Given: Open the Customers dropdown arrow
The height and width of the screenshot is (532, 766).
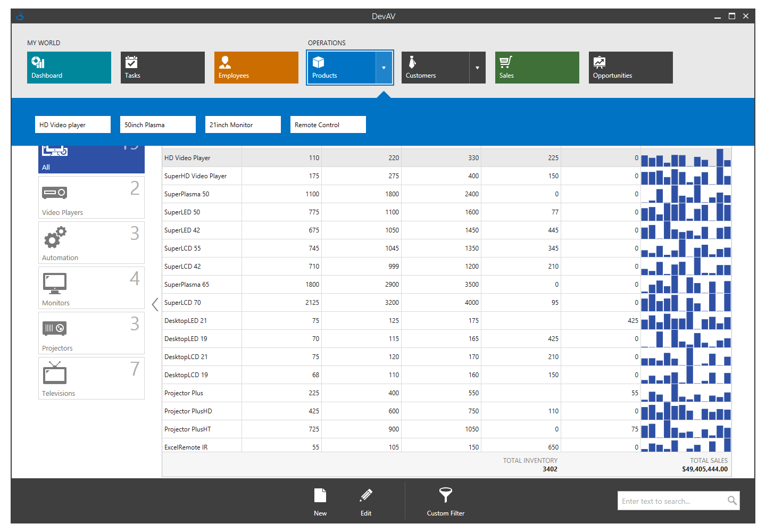Looking at the screenshot, I should 477,68.
